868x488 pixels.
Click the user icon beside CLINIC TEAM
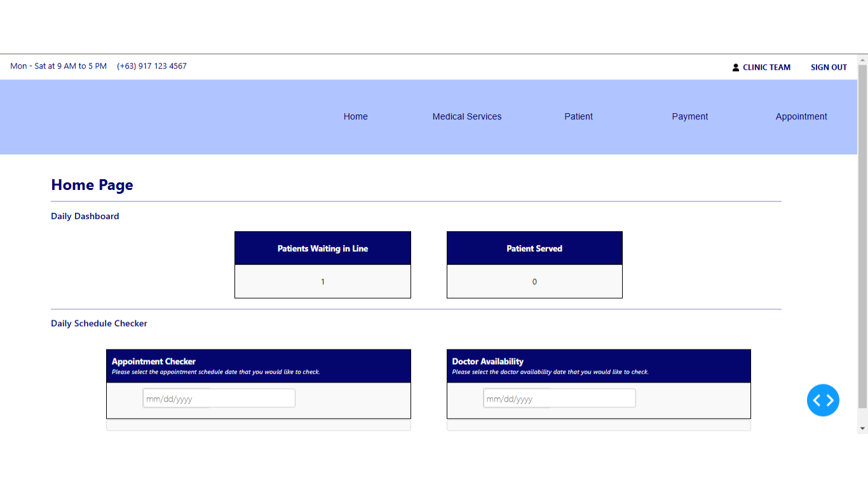click(736, 67)
